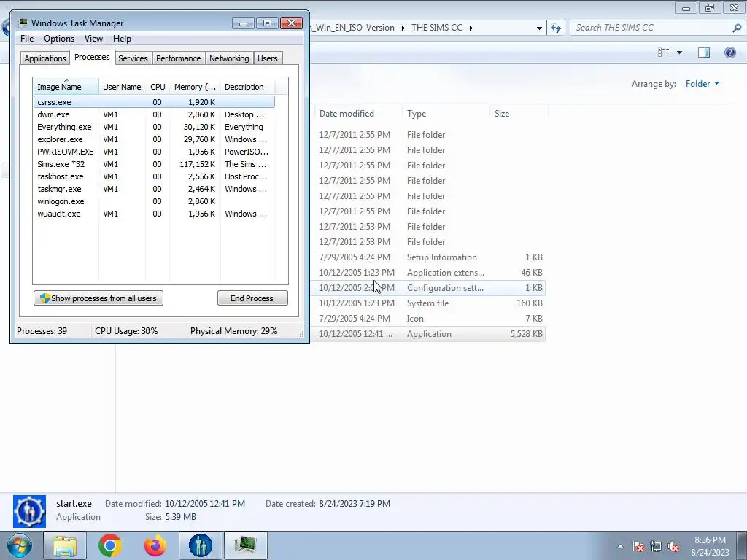Sort by Type column header
The width and height of the screenshot is (747, 560).
point(446,113)
